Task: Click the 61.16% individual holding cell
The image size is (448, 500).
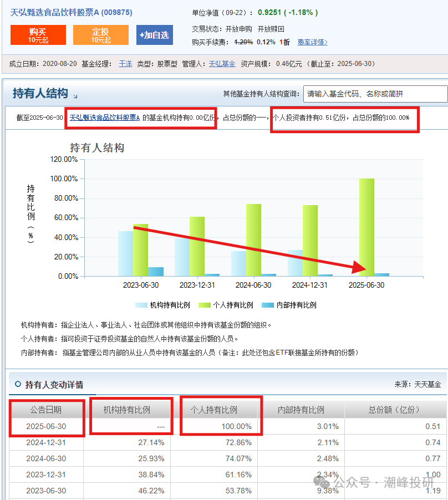Action: 214,475
